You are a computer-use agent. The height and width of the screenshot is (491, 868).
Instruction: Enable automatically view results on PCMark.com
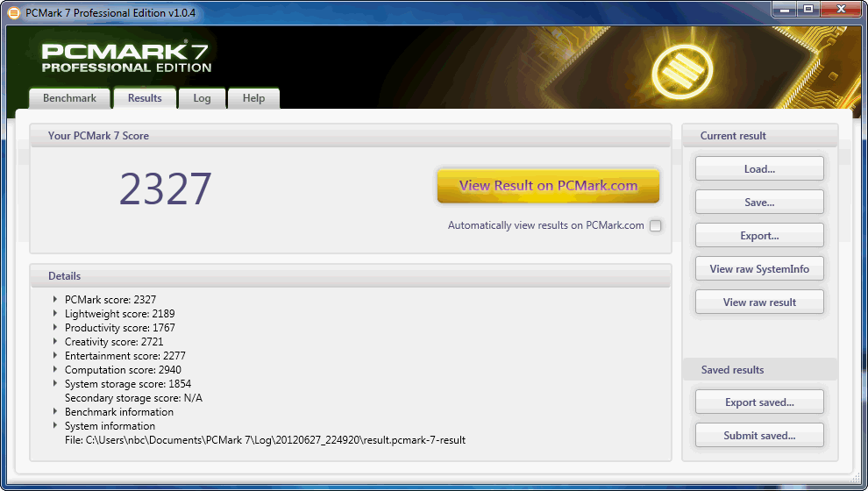tap(656, 225)
